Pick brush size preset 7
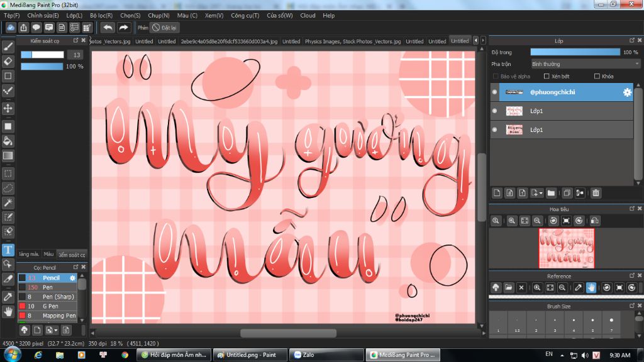 pos(611,324)
